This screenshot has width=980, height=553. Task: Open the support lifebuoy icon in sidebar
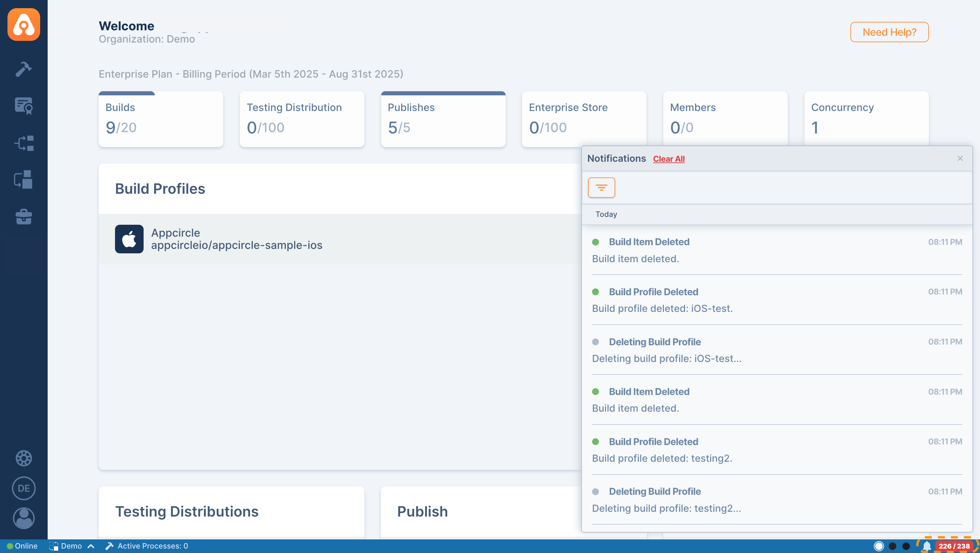coord(23,458)
